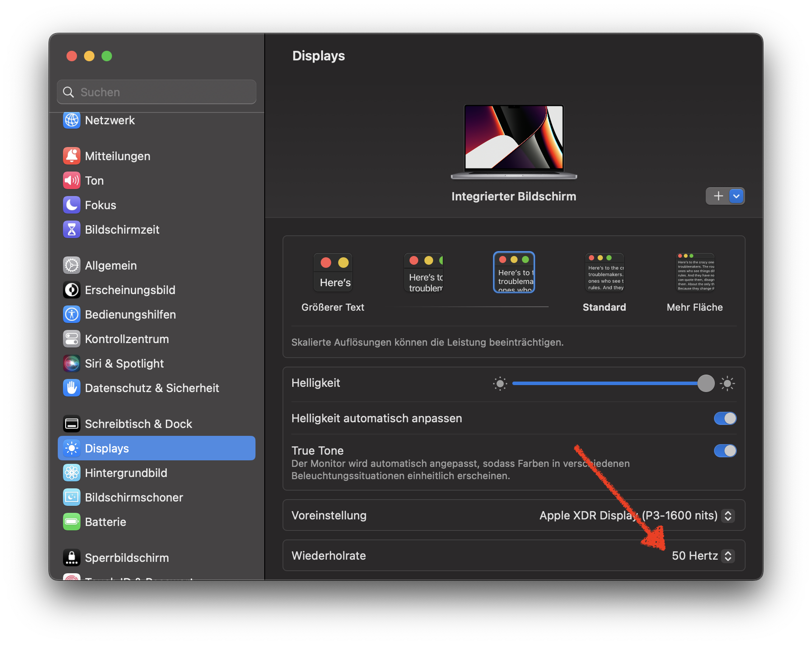Click the Batterie icon

point(72,522)
